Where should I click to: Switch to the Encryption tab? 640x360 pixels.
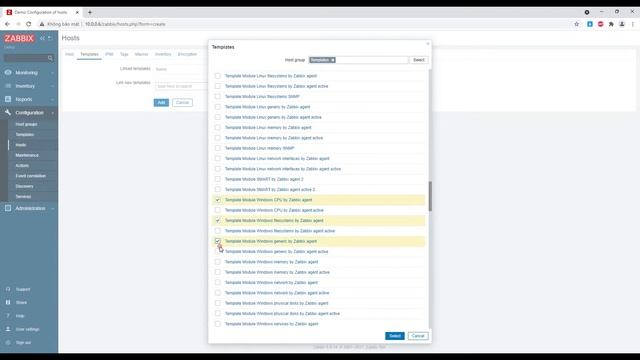coord(187,54)
